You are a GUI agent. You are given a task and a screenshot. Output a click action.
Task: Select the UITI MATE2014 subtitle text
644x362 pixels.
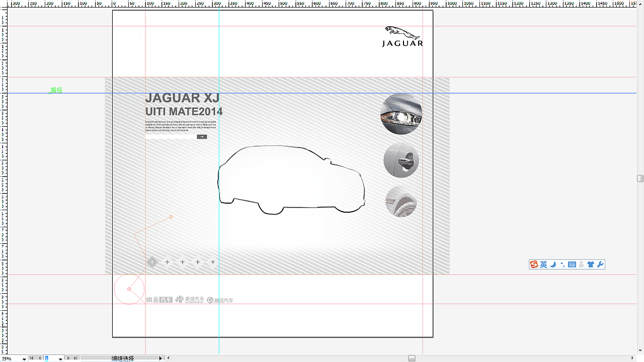pos(184,112)
